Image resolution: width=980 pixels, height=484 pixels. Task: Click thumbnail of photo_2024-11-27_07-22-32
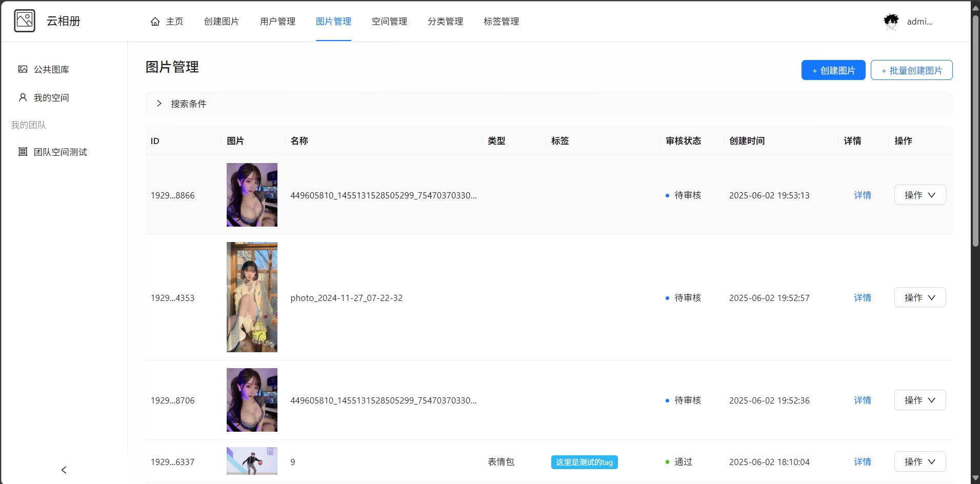(x=252, y=297)
